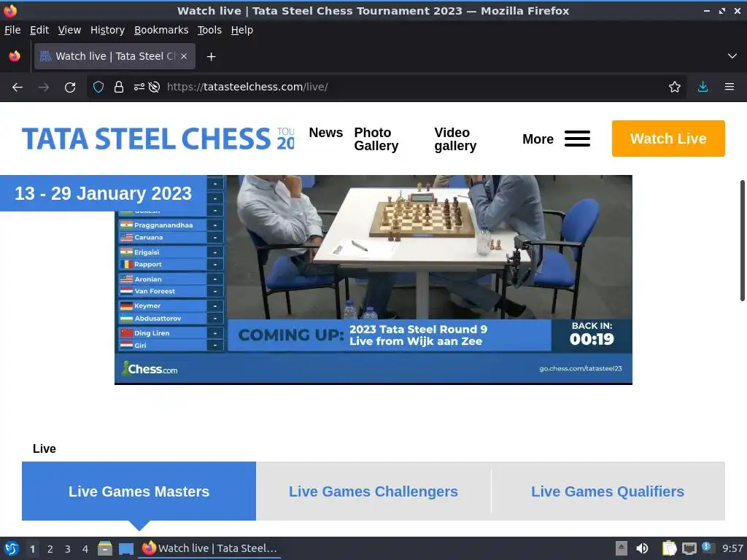This screenshot has height=560, width=747.
Task: Click the orange Watch Live button
Action: click(668, 139)
